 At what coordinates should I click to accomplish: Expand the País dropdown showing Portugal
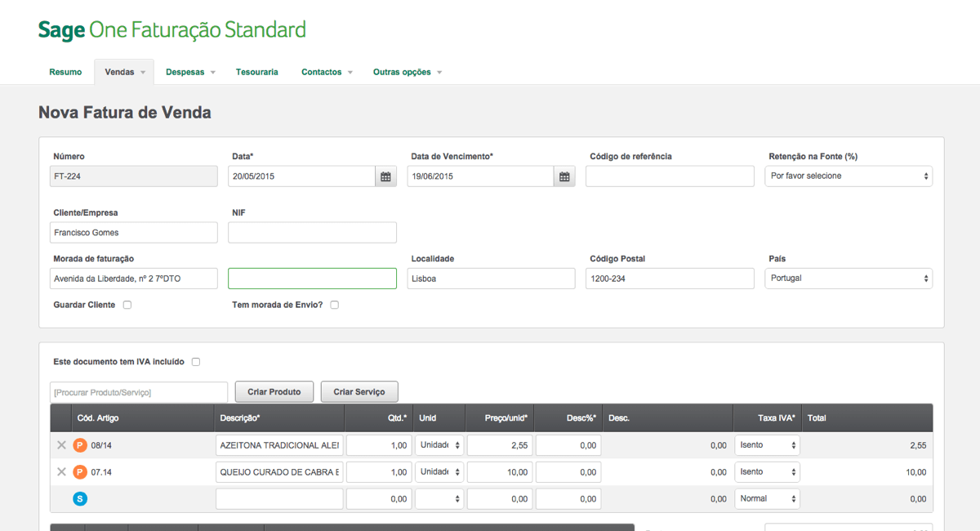pyautogui.click(x=849, y=279)
